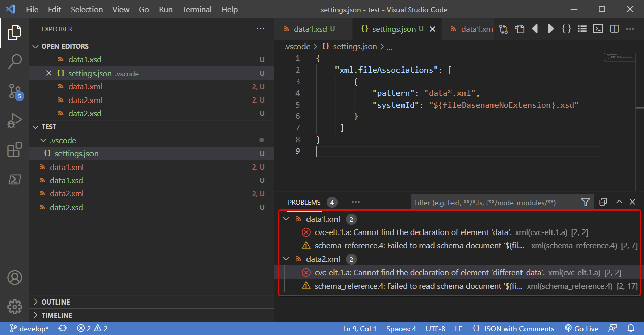Open the Go menu
This screenshot has height=335, width=644.
[x=144, y=9]
